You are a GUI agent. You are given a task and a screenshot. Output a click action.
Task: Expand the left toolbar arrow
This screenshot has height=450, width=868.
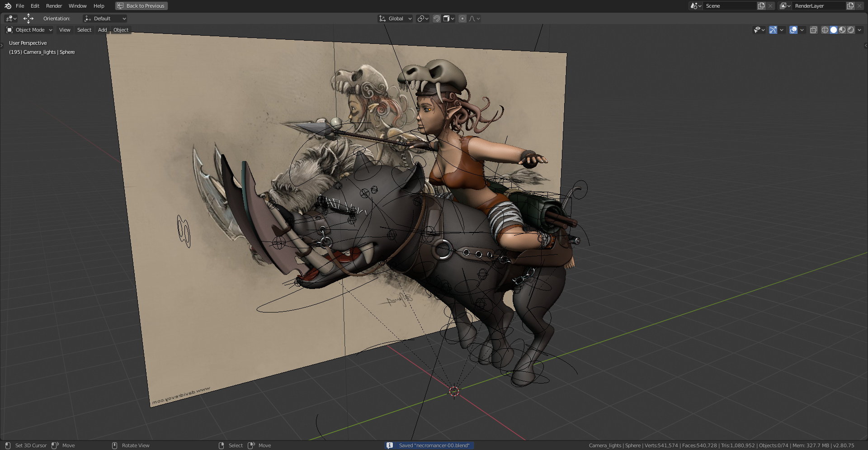point(2,45)
